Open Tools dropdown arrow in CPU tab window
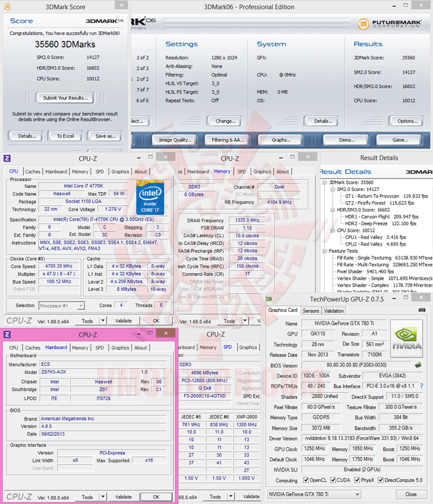 pyautogui.click(x=103, y=320)
